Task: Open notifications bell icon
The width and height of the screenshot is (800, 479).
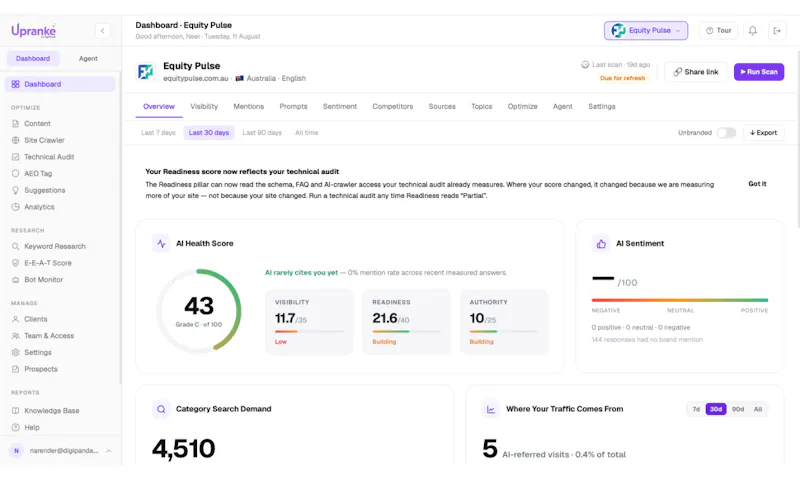Action: coord(753,31)
